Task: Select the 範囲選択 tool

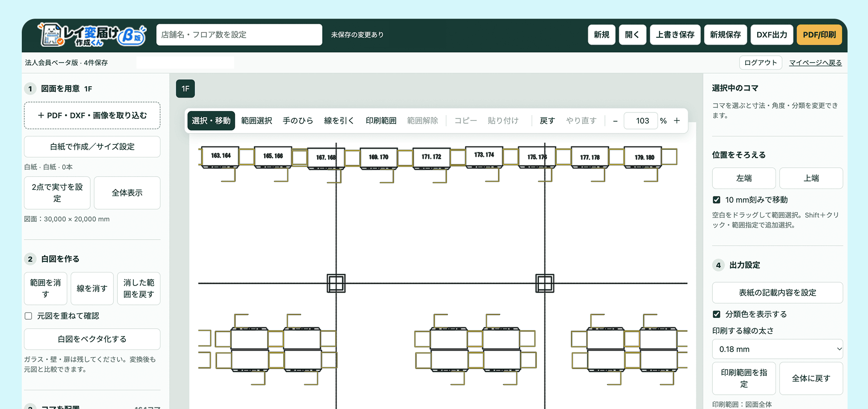Action: tap(257, 121)
